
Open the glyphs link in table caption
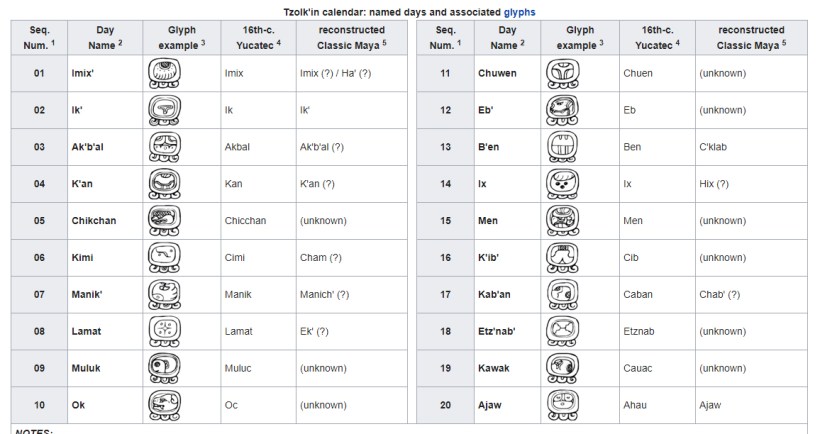(520, 12)
